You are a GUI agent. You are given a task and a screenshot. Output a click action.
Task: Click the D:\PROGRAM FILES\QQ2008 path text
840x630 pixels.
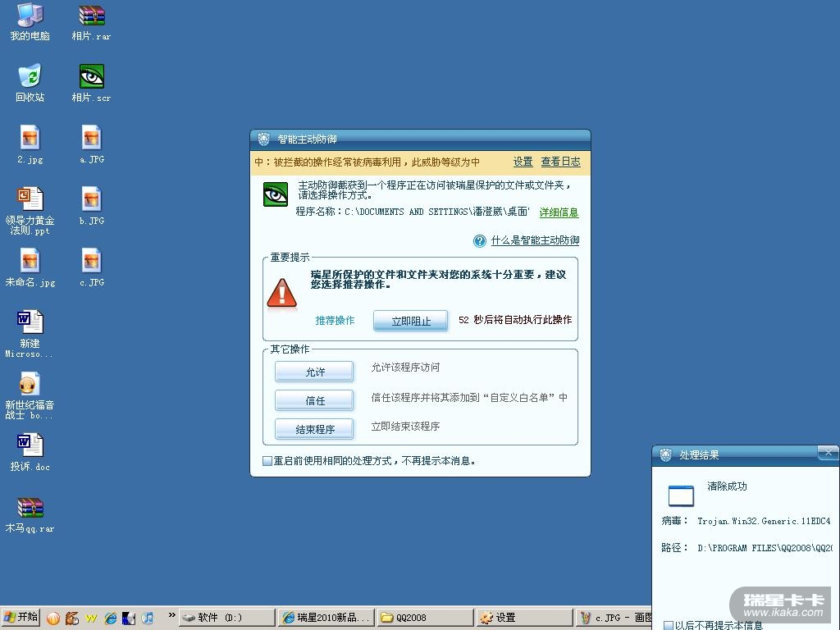pos(765,547)
